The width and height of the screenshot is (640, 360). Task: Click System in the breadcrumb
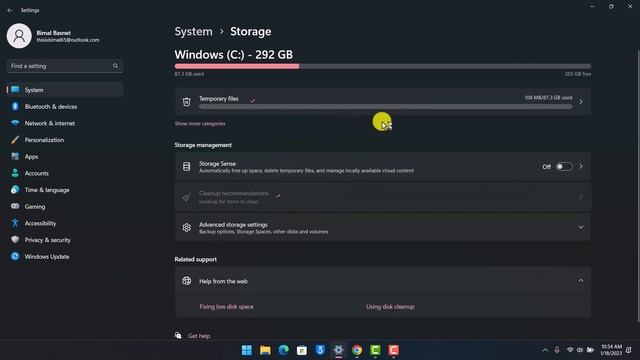coord(193,31)
